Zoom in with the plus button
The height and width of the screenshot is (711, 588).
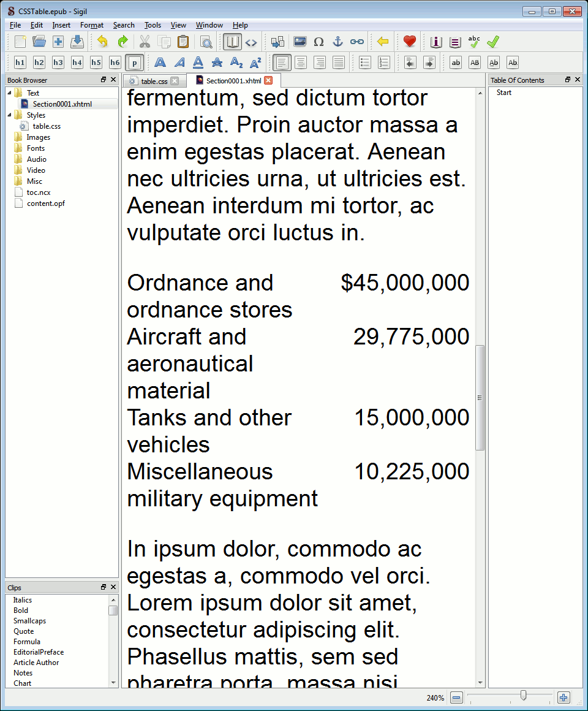click(563, 698)
